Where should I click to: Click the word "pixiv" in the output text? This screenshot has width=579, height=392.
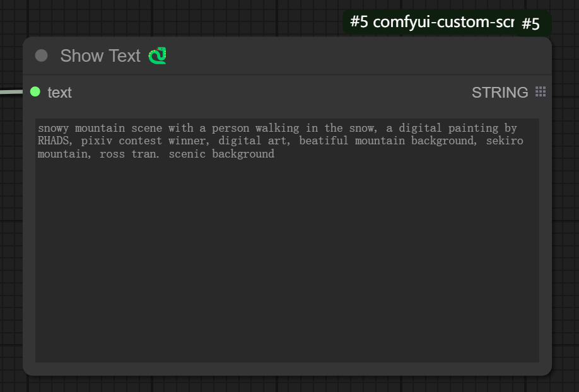point(96,141)
